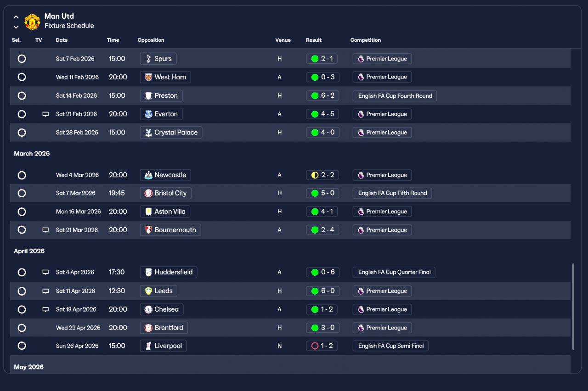Select the Aston Villa fixture radio button
This screenshot has height=391, width=588.
(x=22, y=212)
